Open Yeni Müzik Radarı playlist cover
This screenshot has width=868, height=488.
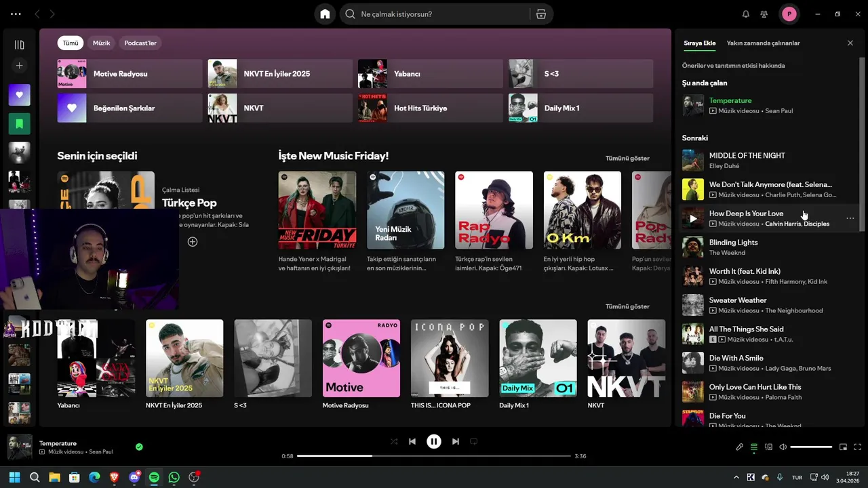[406, 210]
